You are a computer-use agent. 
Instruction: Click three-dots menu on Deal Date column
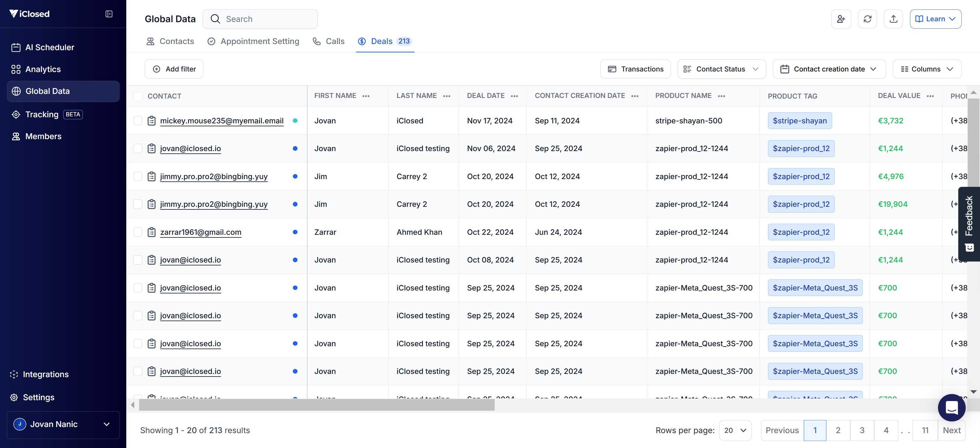[x=514, y=96]
